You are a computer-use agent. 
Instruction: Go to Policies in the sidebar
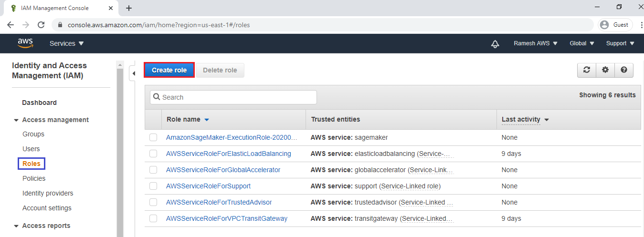tap(34, 178)
